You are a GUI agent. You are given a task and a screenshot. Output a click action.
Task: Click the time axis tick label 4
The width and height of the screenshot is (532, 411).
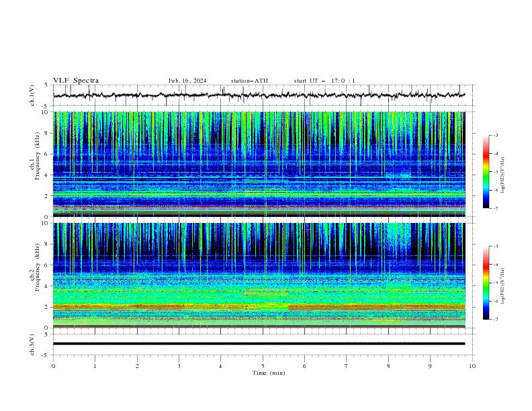coord(220,366)
